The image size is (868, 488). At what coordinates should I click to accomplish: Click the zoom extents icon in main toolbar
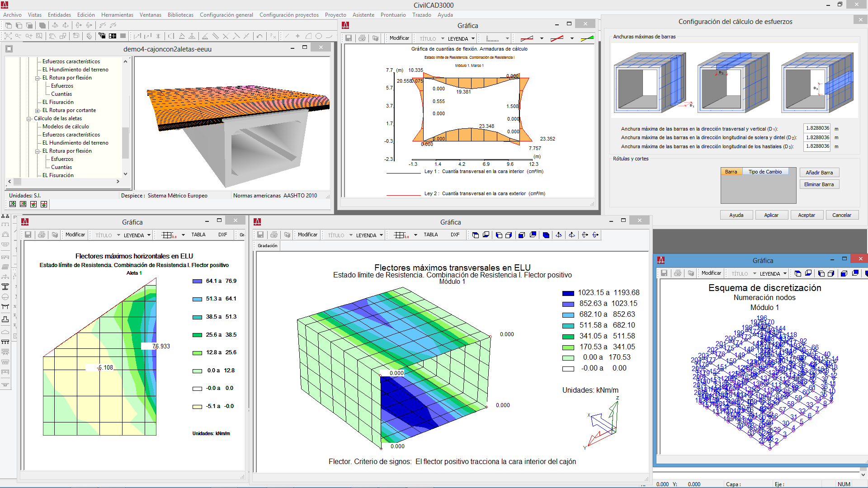[x=8, y=36]
